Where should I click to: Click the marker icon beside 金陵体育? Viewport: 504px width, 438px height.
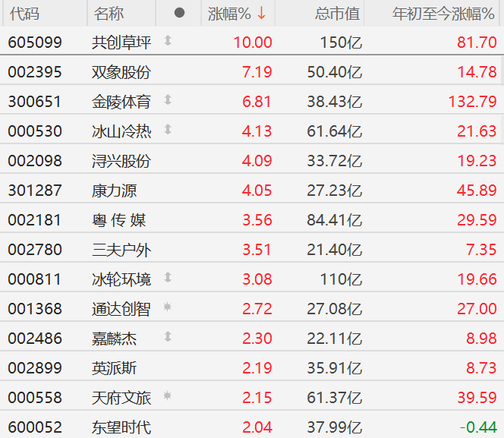tap(168, 100)
